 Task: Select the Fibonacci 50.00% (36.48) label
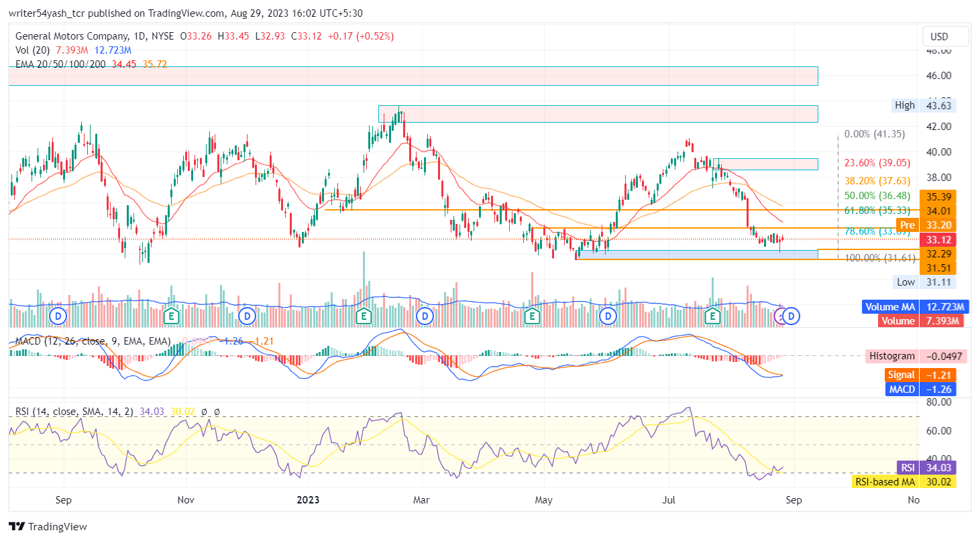877,196
